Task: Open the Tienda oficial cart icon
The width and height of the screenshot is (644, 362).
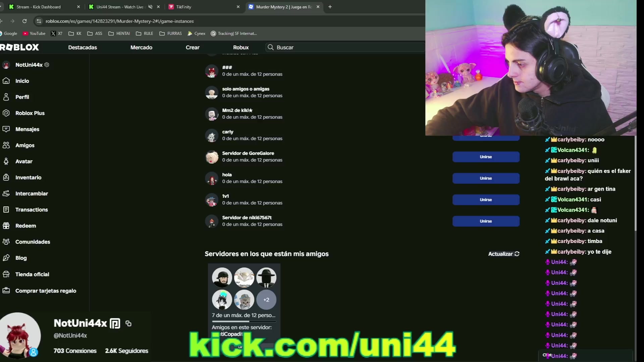Action: click(x=6, y=274)
